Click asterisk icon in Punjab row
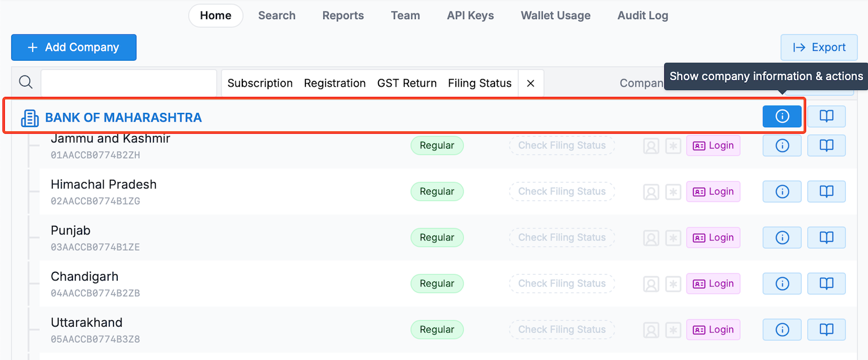868x360 pixels. click(674, 237)
